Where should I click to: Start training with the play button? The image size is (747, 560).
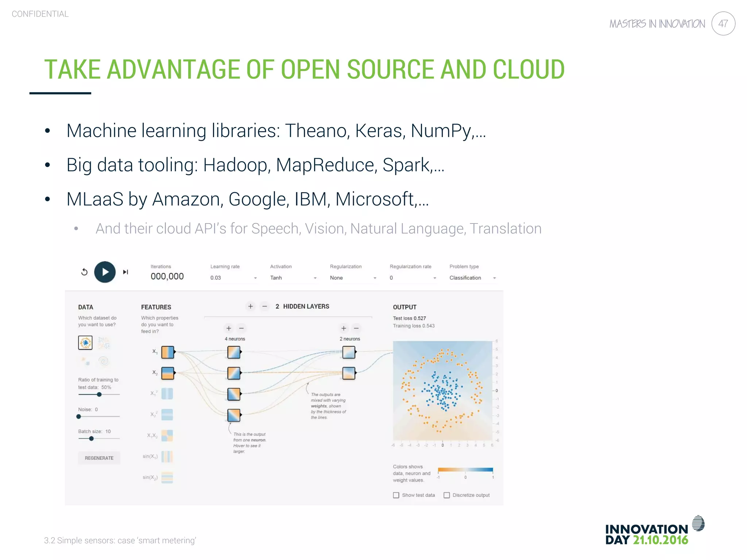coord(105,272)
